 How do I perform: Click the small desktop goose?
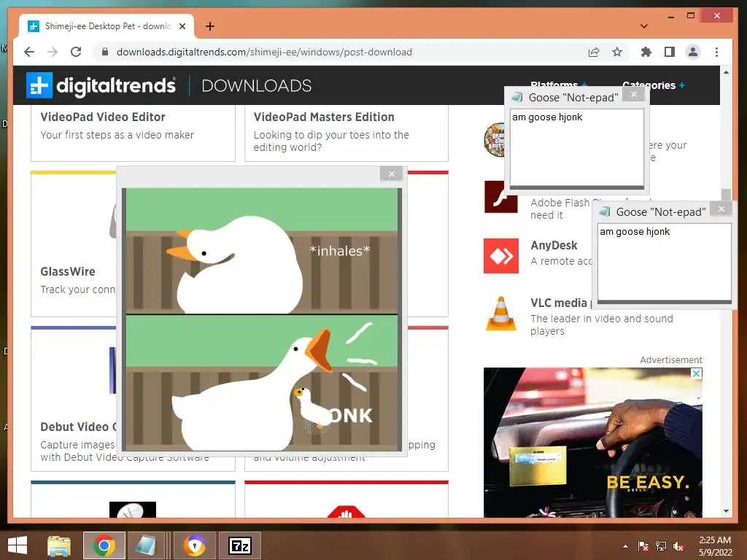tap(312, 407)
